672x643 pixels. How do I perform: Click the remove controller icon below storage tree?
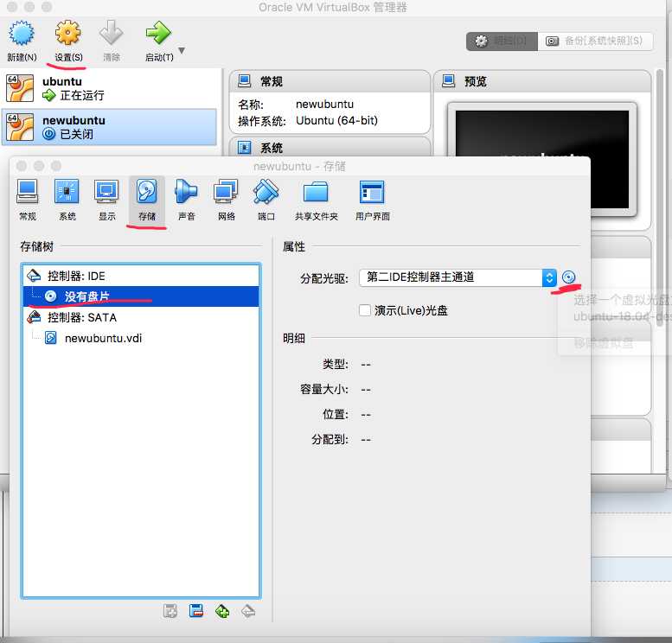[248, 611]
